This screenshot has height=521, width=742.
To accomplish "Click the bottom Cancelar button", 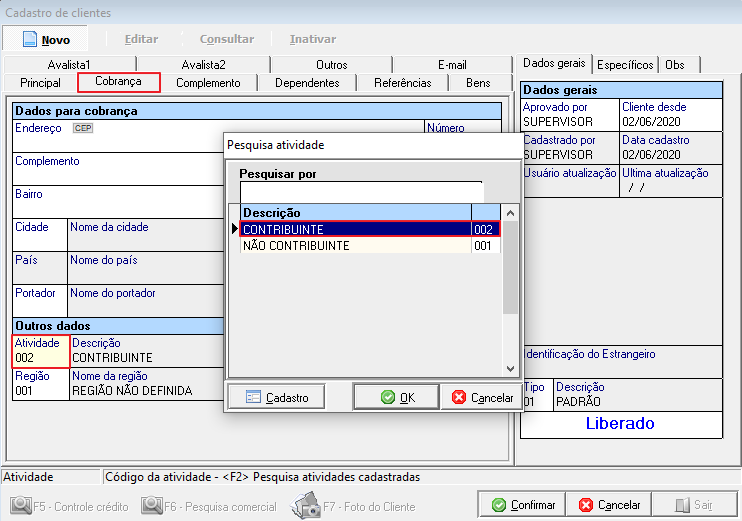I will [609, 505].
